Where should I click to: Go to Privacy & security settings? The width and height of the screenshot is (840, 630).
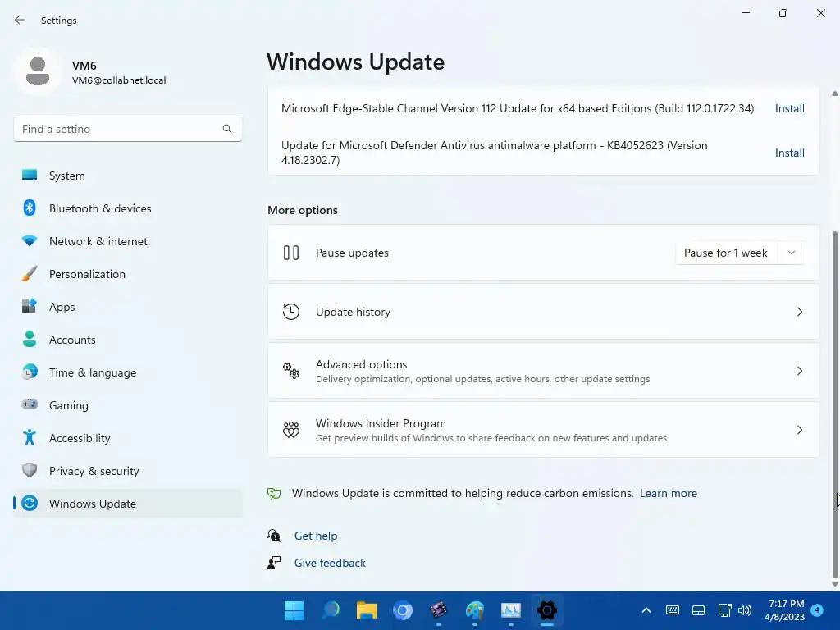(127, 471)
